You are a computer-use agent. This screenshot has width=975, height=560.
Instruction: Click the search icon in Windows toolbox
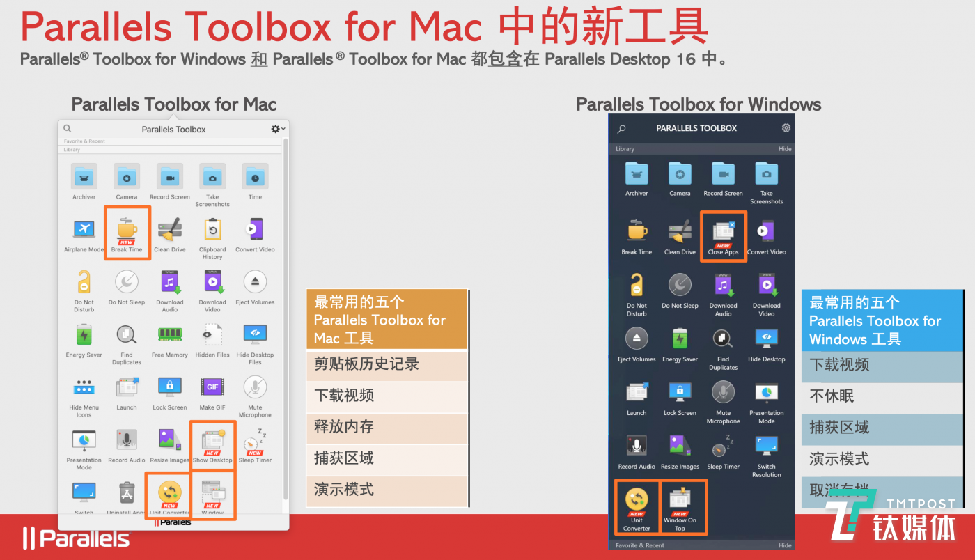[x=622, y=129]
